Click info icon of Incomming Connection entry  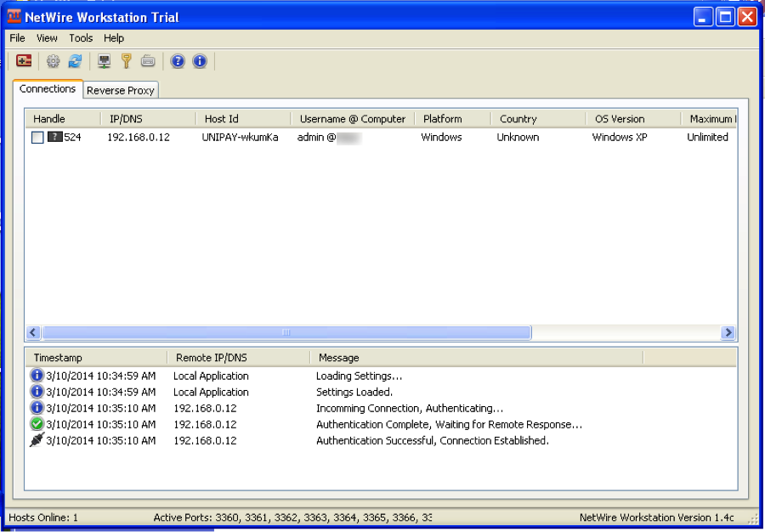pos(37,408)
